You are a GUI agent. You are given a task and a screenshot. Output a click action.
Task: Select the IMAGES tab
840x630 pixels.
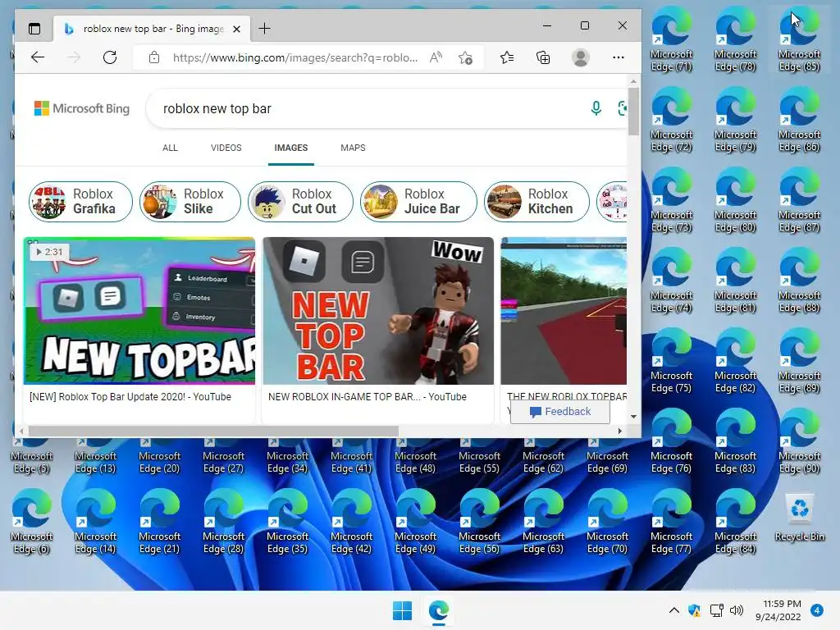(291, 148)
